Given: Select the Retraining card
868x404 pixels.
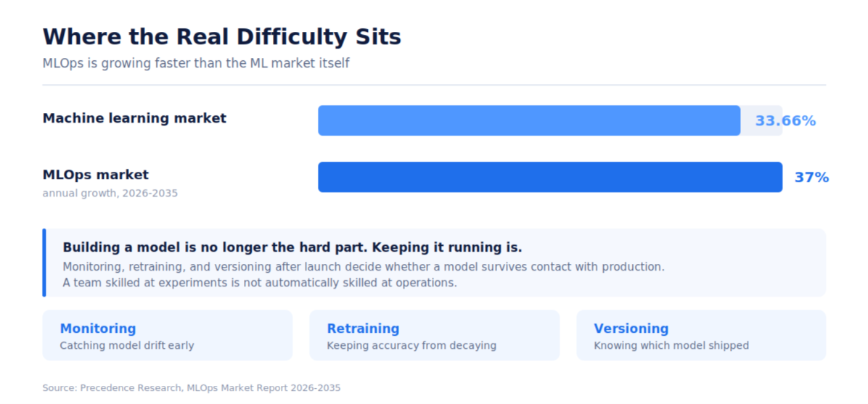Looking at the screenshot, I should (434, 335).
